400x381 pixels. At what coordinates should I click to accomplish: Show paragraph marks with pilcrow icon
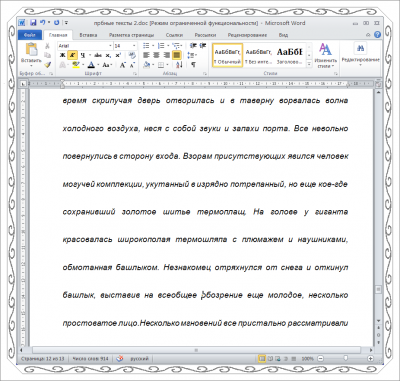tap(193, 65)
